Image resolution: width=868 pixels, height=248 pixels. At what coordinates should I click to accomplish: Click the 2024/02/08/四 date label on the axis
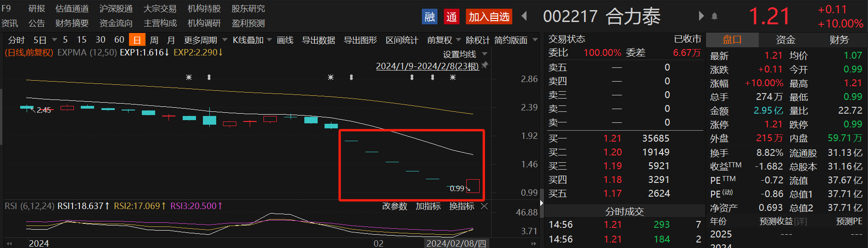456,243
